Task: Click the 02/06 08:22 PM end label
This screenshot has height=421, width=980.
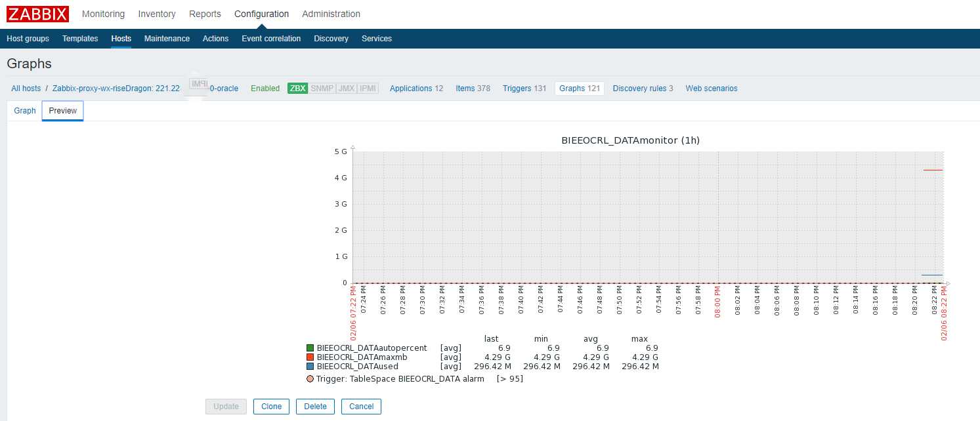Action: point(945,314)
